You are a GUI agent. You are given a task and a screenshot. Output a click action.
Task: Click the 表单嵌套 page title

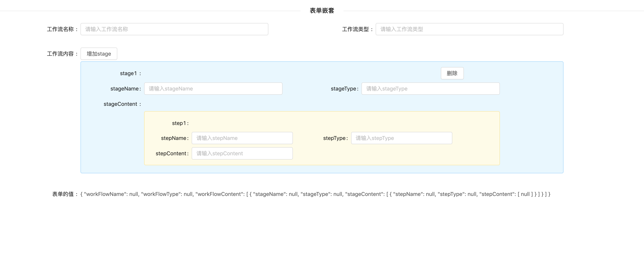click(x=322, y=11)
